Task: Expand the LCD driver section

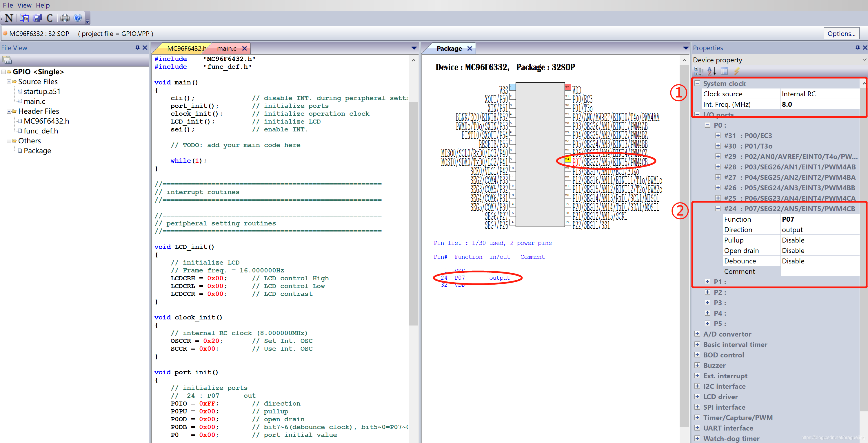Action: pyautogui.click(x=697, y=397)
